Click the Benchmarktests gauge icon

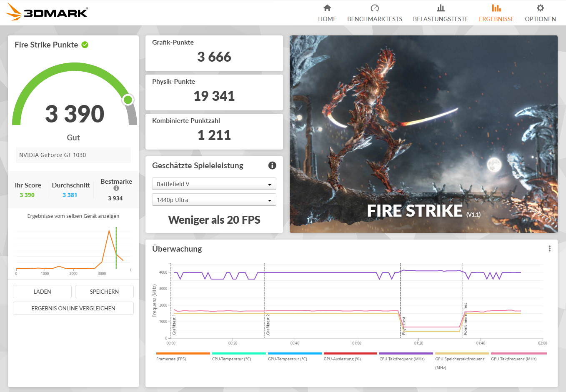tap(375, 8)
